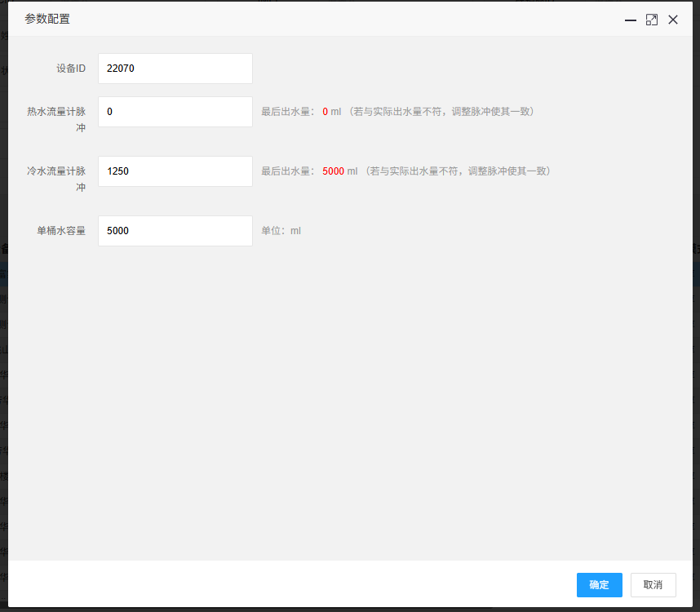This screenshot has width=700, height=612.
Task: Minimize the 参数配置 dialog
Action: coord(631,20)
